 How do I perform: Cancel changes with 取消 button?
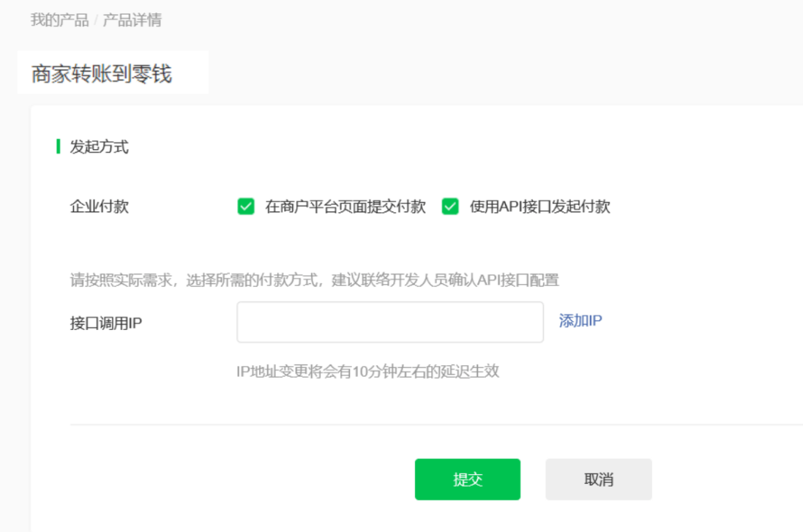599,479
